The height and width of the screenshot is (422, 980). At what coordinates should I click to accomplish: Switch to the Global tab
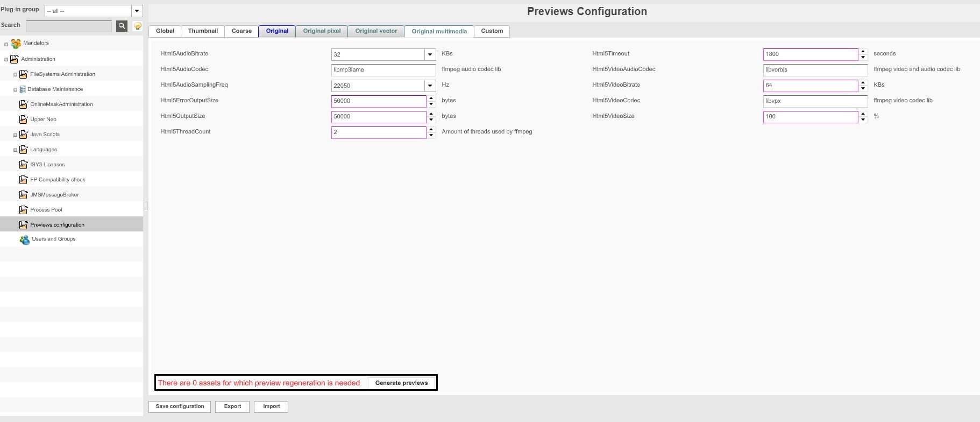[x=165, y=31]
